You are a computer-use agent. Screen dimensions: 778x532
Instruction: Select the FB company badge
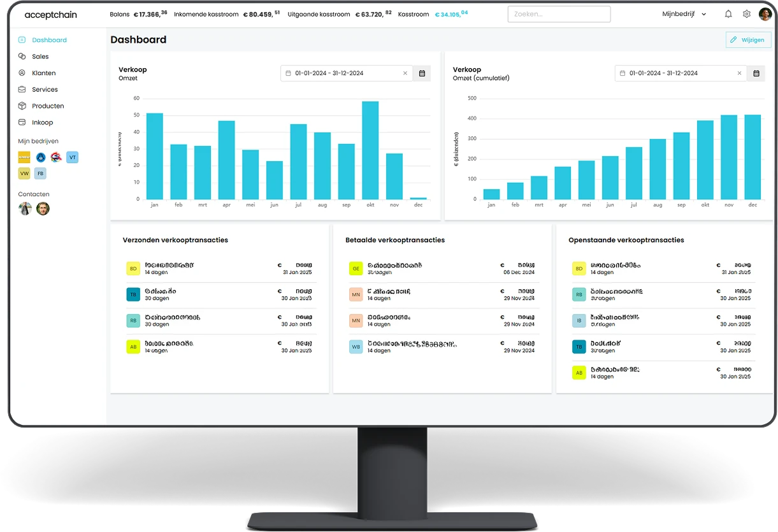tap(40, 173)
